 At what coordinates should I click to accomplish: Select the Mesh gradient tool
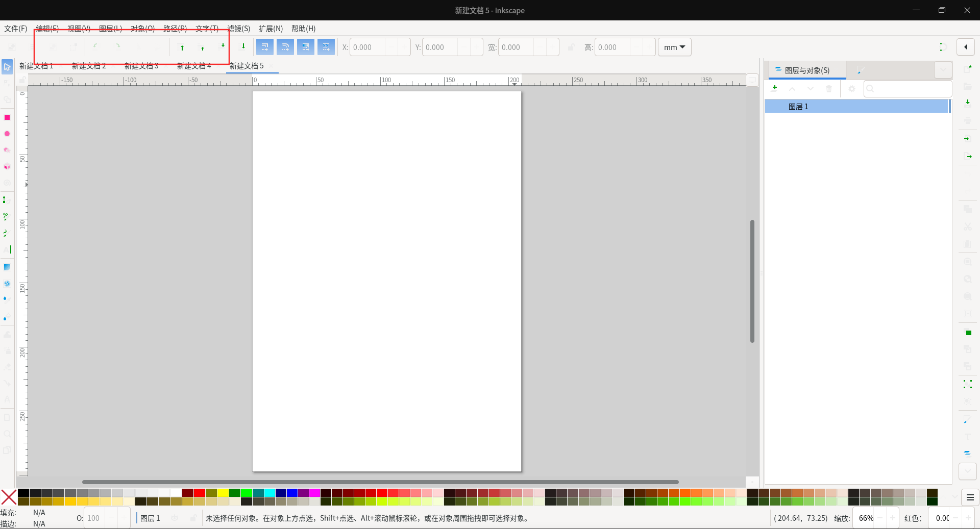click(x=7, y=284)
